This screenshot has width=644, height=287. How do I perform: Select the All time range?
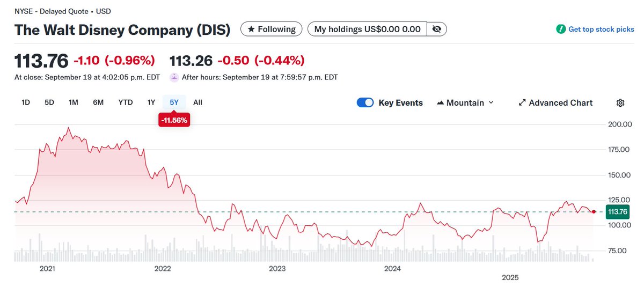197,102
